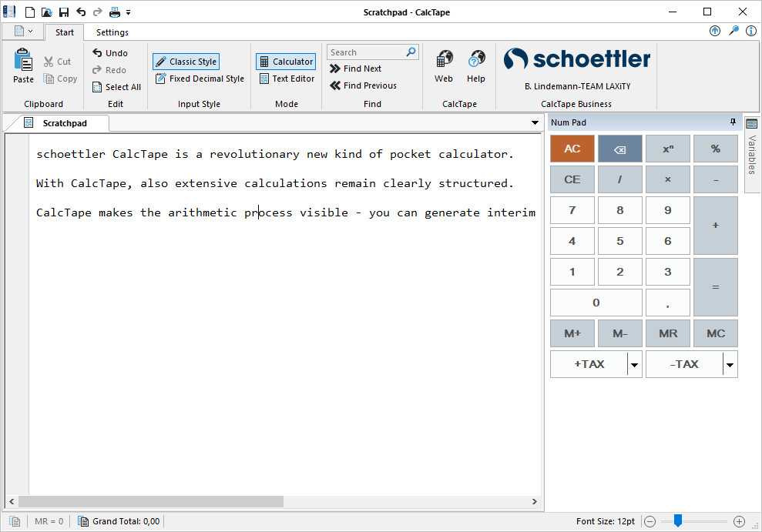The image size is (762, 532).
Task: Enable Fixed Decimal Style input
Action: [x=200, y=79]
